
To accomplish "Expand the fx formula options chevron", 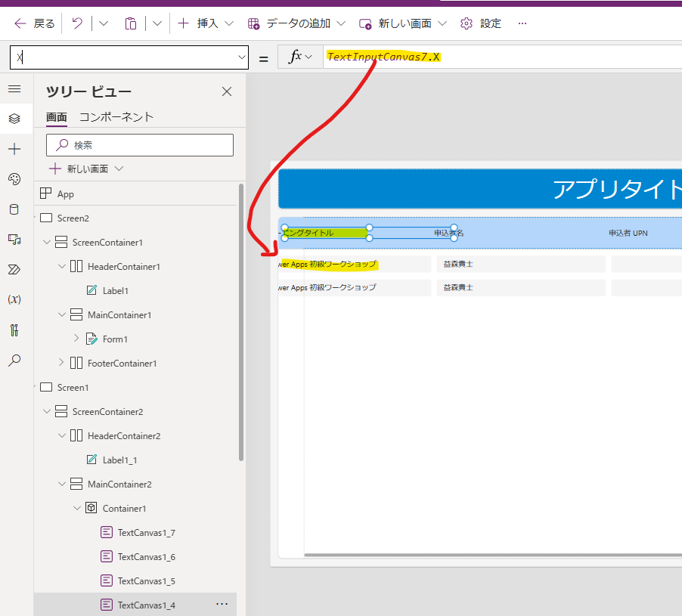I will (x=308, y=57).
